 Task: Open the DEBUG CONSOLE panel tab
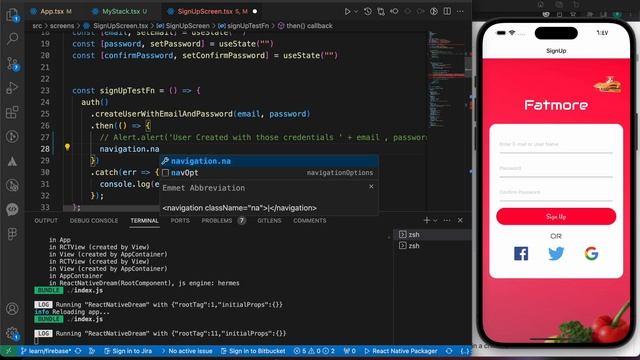(94, 220)
